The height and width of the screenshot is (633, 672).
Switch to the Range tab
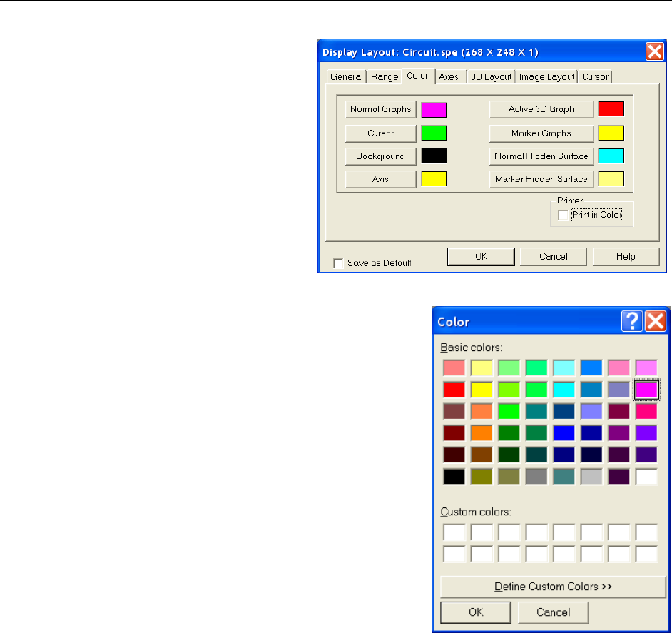(x=385, y=77)
